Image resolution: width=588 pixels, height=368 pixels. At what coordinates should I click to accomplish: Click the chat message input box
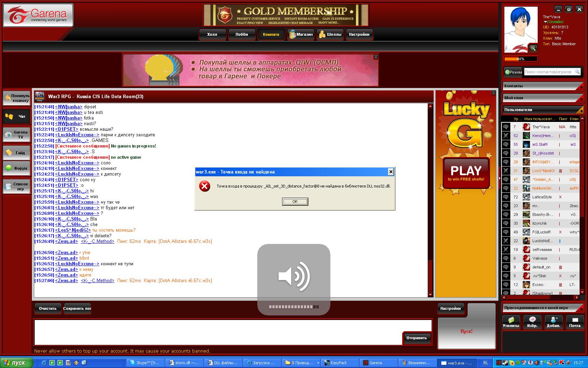pos(218,332)
